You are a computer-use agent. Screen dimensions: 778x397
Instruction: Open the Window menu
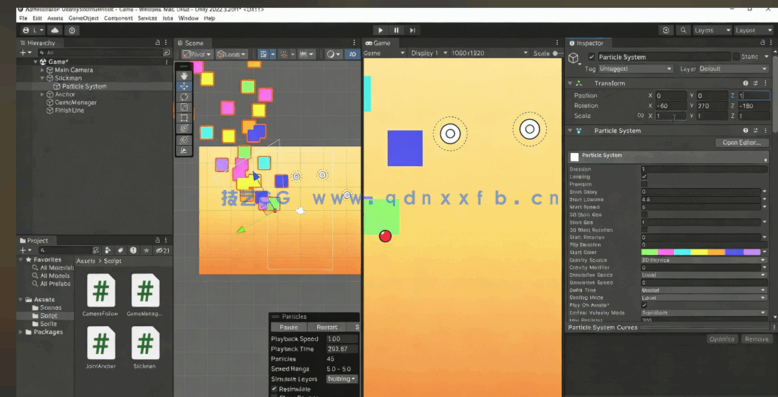pos(188,18)
